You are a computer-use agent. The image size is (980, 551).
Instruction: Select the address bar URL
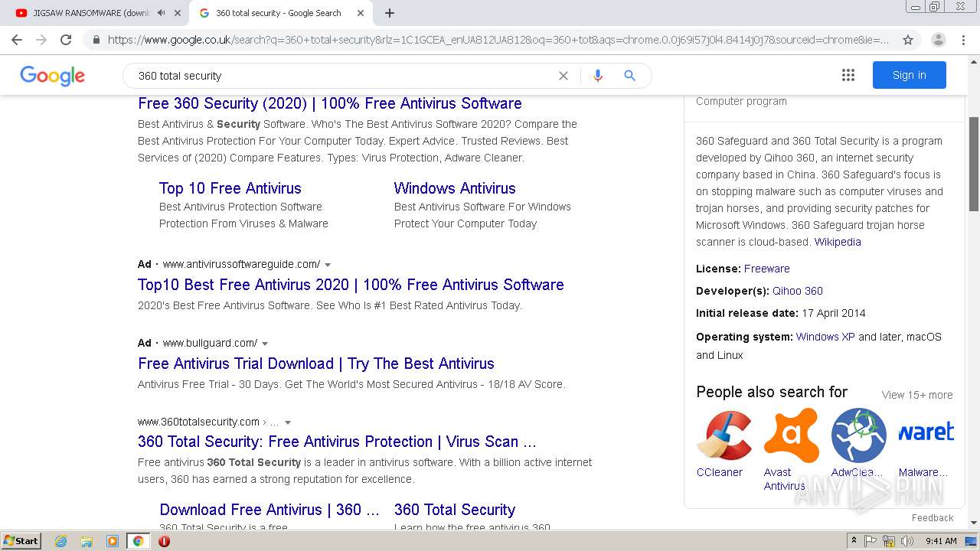(498, 40)
